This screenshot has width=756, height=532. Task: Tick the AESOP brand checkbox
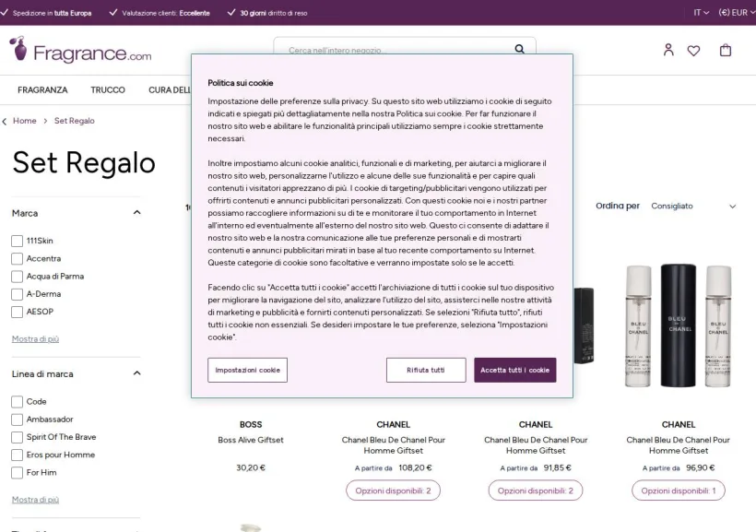click(17, 312)
